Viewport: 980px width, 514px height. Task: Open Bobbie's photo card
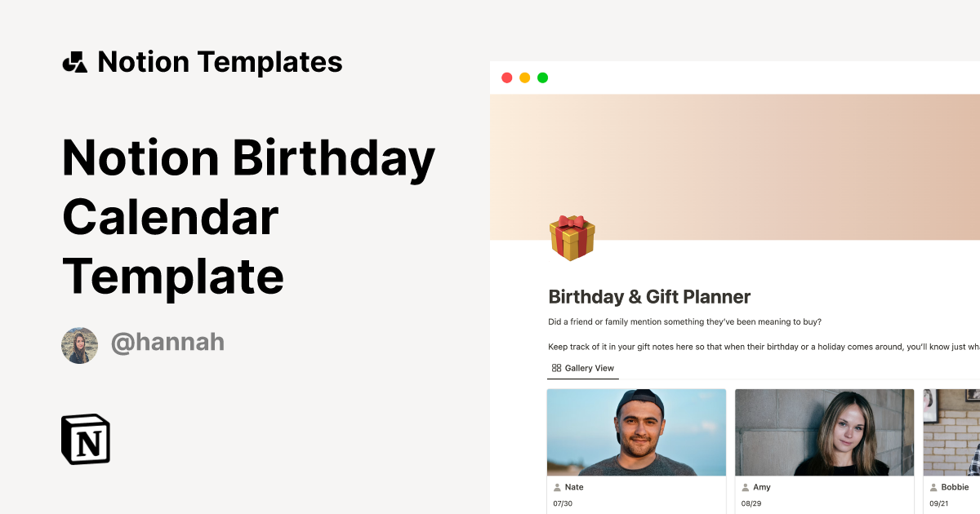952,432
